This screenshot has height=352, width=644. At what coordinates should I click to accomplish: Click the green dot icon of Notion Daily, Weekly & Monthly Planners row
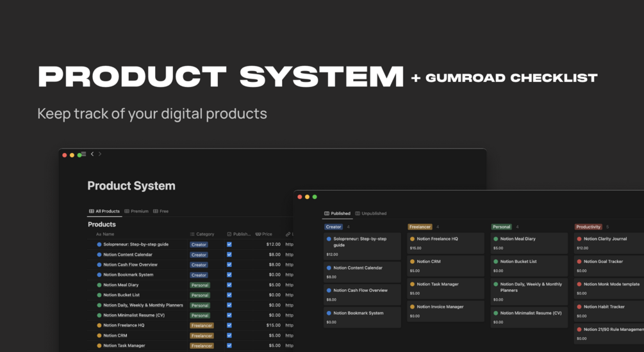tap(99, 305)
